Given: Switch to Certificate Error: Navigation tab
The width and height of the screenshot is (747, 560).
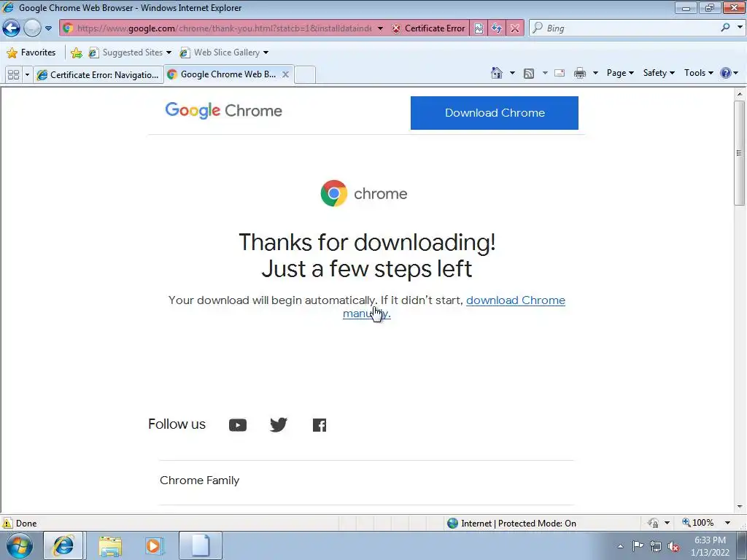Looking at the screenshot, I should pos(98,75).
